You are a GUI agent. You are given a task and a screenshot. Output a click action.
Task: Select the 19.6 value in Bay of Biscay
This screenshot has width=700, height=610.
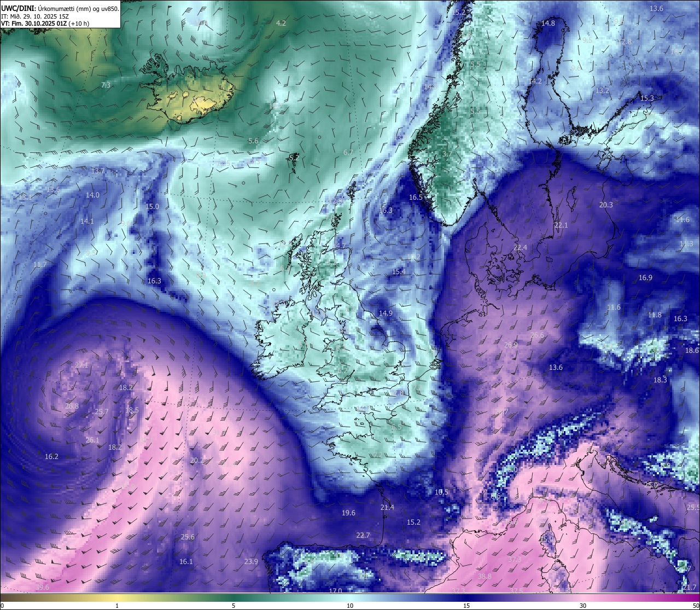tap(348, 513)
